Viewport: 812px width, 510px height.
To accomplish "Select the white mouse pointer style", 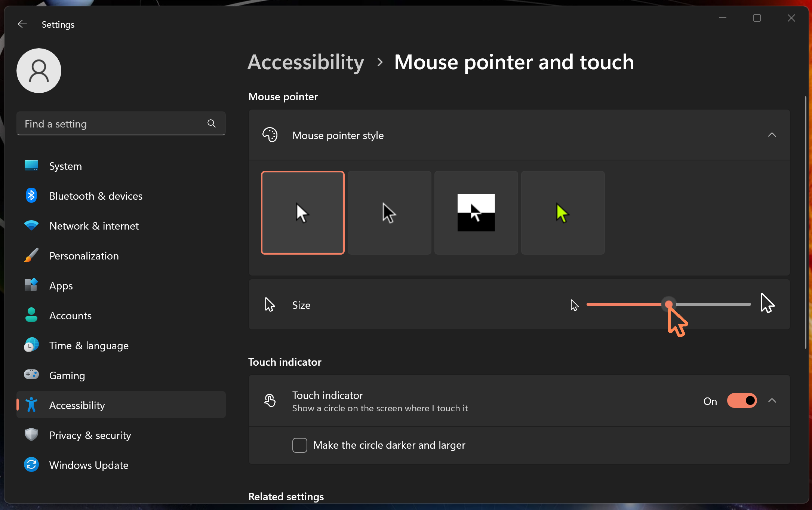I will (x=302, y=212).
